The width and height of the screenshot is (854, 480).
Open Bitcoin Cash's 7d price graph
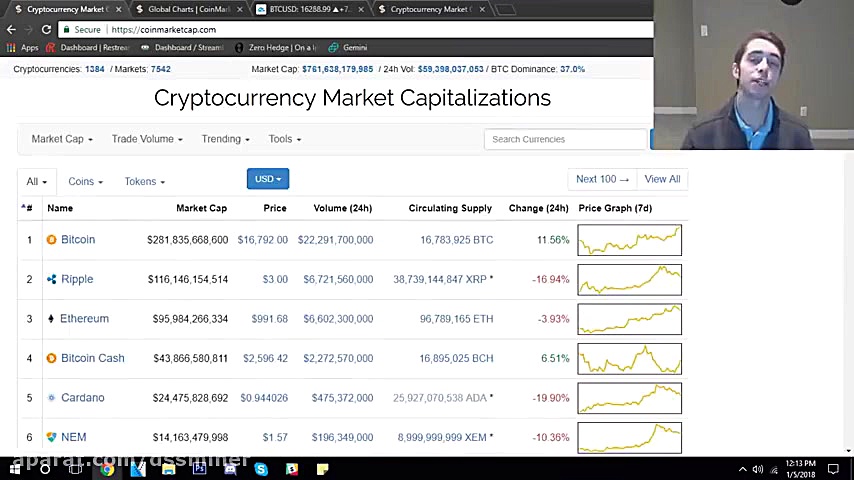(630, 359)
